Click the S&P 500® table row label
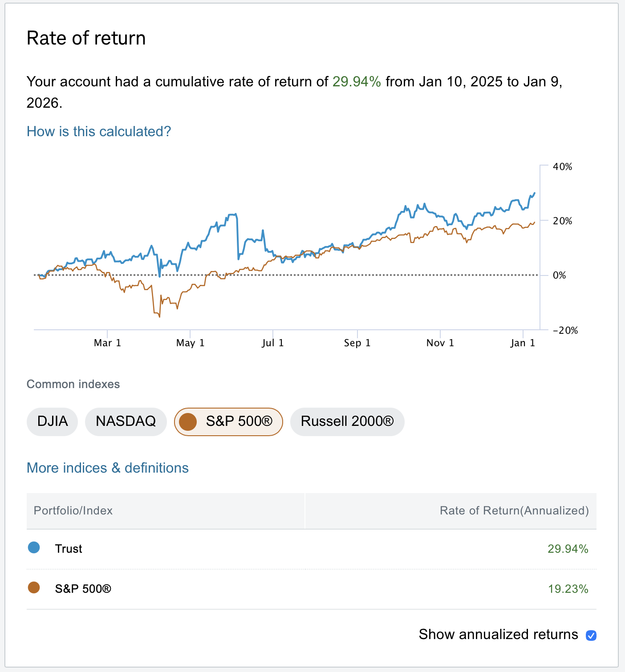This screenshot has width=625, height=672. (x=83, y=589)
